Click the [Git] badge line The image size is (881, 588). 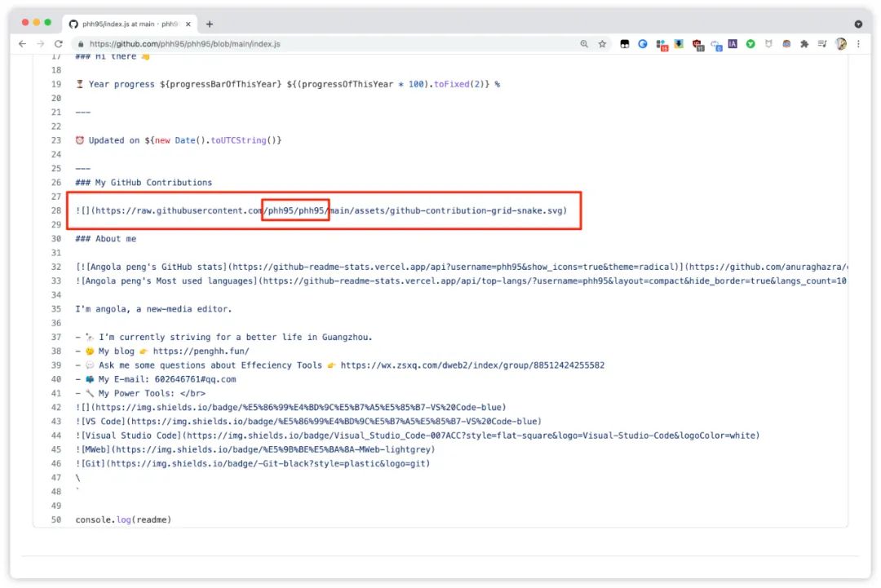[x=253, y=463]
